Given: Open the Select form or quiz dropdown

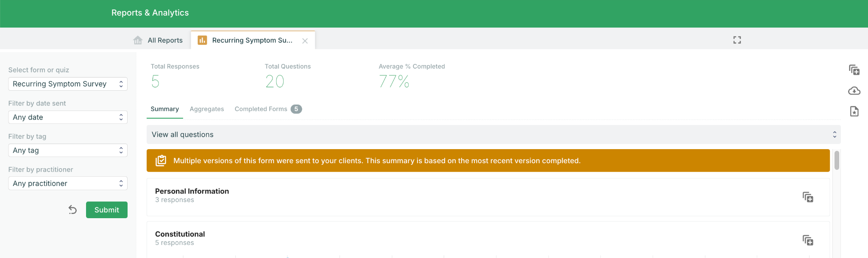Looking at the screenshot, I should [x=68, y=84].
